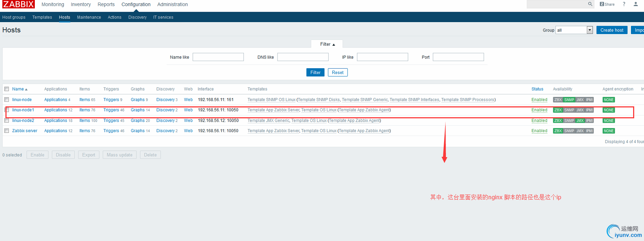This screenshot has width=644, height=241.
Task: Click the Port input field
Action: click(x=458, y=57)
